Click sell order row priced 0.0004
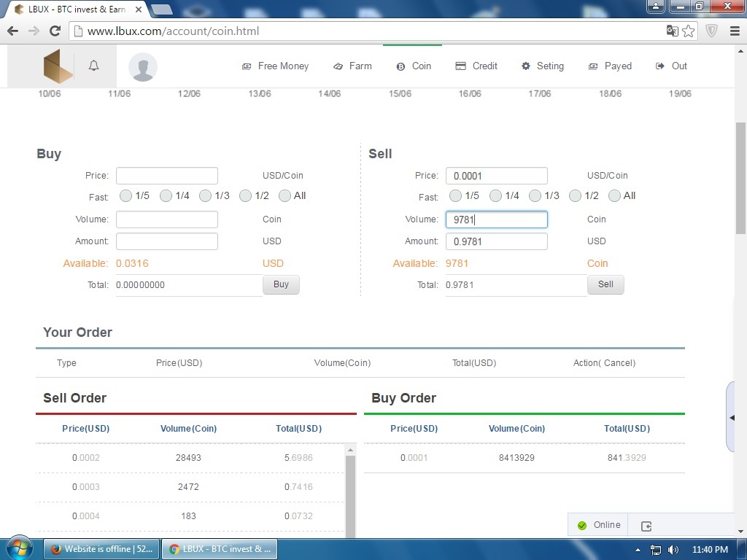Image resolution: width=747 pixels, height=560 pixels. click(x=190, y=516)
